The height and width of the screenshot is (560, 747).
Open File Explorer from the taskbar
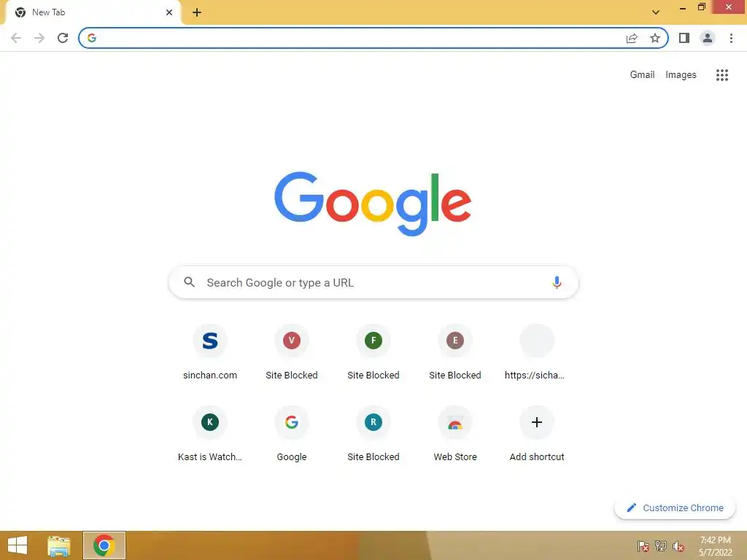point(59,545)
